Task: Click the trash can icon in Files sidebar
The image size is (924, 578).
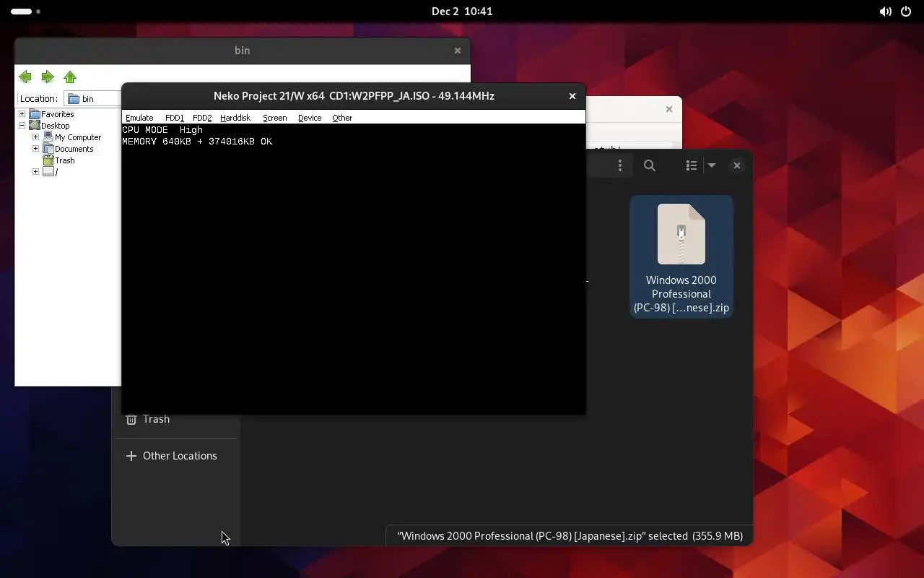Action: tap(131, 419)
